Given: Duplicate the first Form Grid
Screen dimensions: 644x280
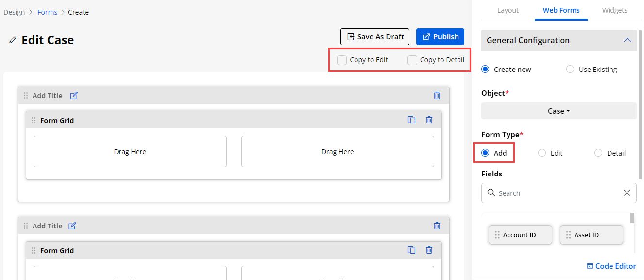Looking at the screenshot, I should (411, 120).
